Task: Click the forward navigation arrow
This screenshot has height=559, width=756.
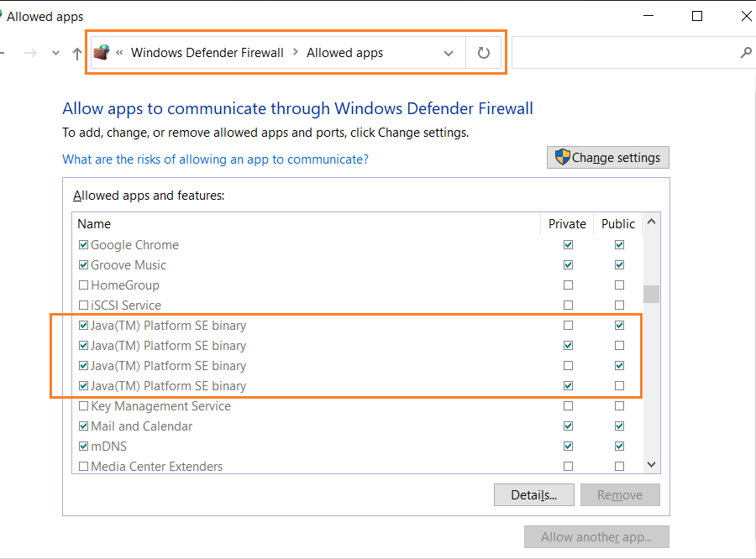Action: tap(30, 53)
